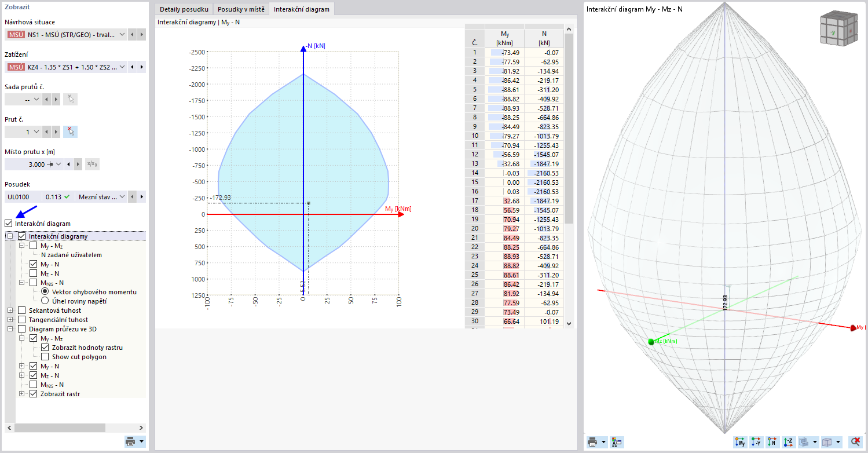Select the N zadané uživatelem tree item
Screen dimensions: 868x453
(x=72, y=255)
